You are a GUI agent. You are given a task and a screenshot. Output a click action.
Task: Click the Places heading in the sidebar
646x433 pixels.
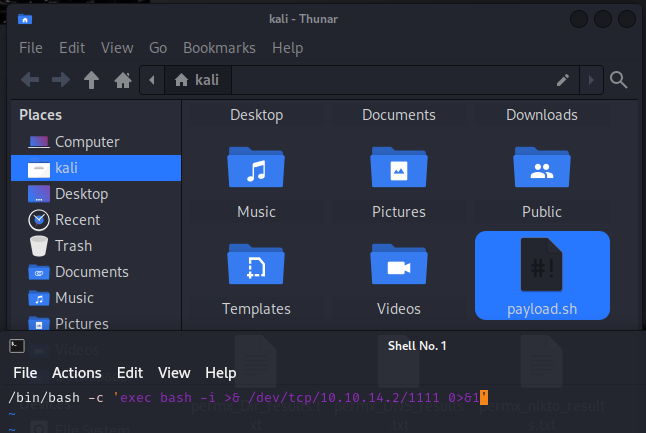point(40,115)
